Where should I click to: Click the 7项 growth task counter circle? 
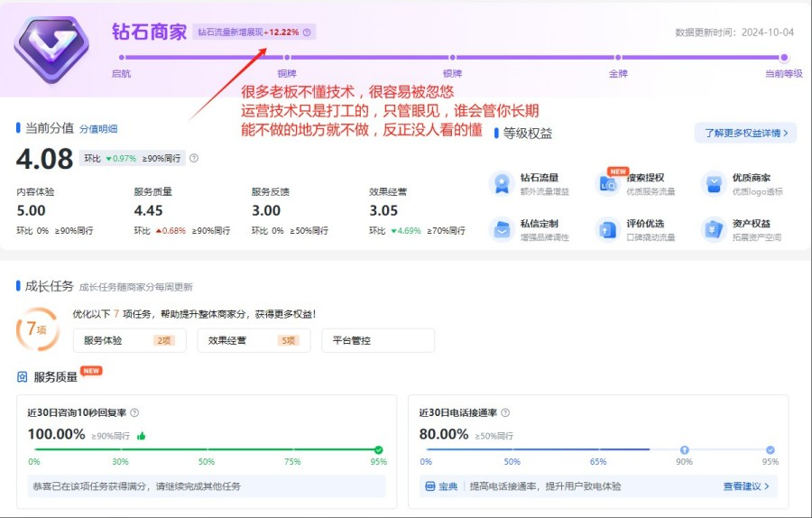tap(38, 330)
